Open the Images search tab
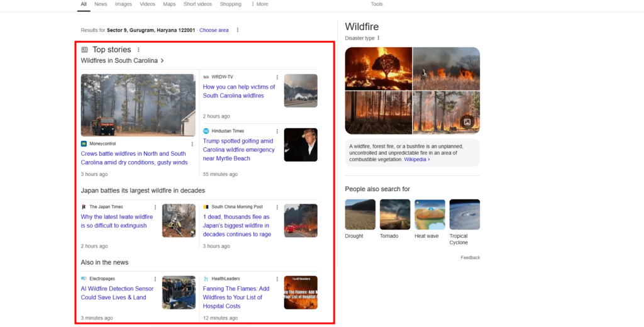This screenshot has height=327, width=644. coord(124,4)
